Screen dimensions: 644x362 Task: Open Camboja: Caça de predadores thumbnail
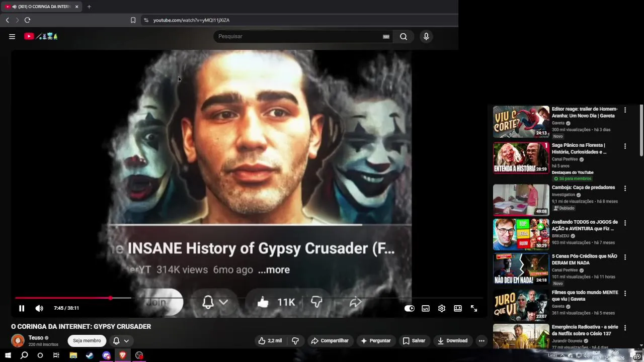(x=521, y=200)
